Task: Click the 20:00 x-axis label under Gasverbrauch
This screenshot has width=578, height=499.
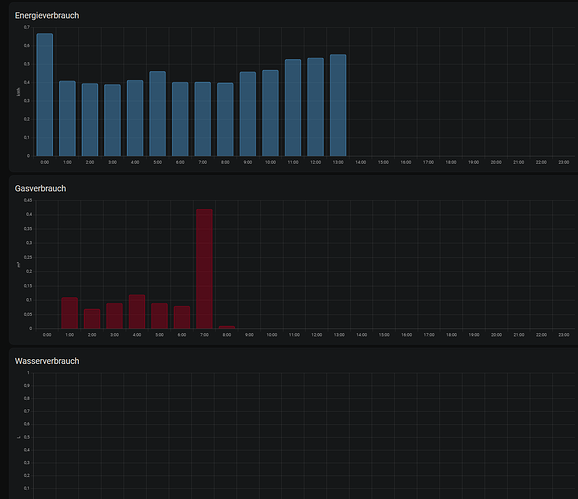Action: point(496,335)
